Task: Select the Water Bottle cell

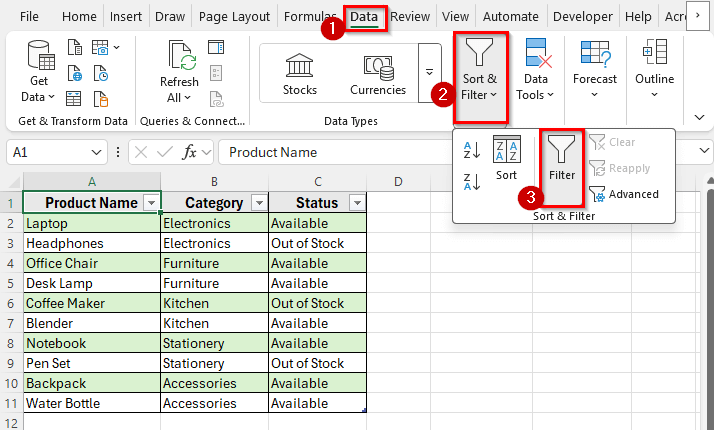Action: [92, 403]
